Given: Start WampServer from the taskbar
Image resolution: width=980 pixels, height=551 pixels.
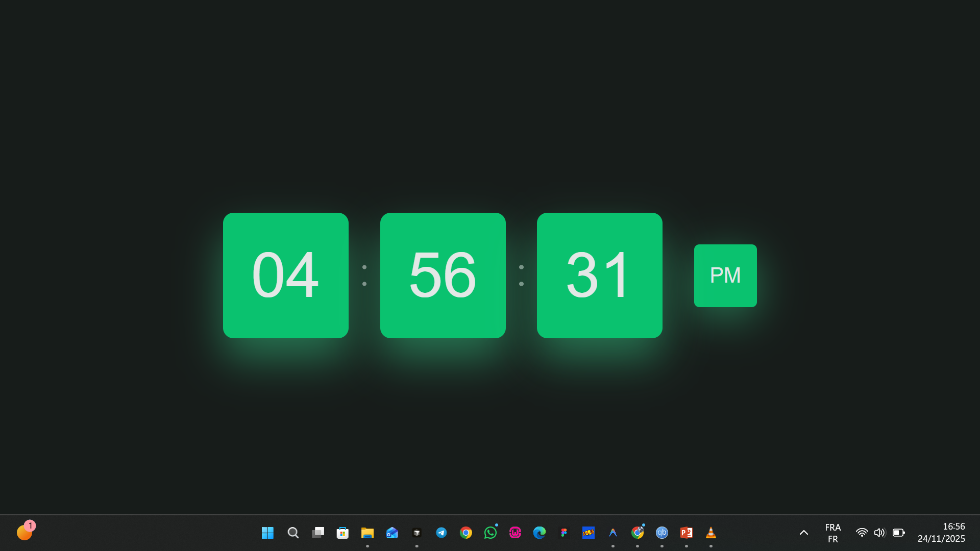Looking at the screenshot, I should coord(515,532).
